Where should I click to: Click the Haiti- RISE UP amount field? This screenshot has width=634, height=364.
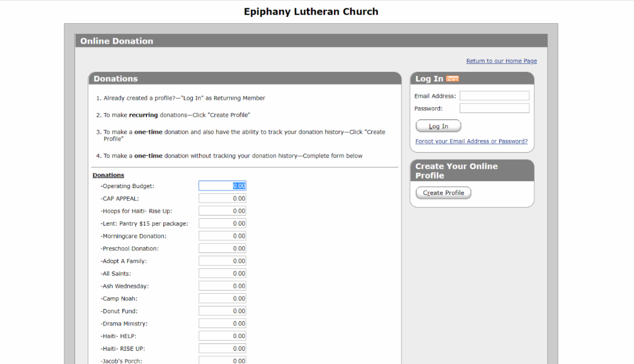(x=222, y=349)
